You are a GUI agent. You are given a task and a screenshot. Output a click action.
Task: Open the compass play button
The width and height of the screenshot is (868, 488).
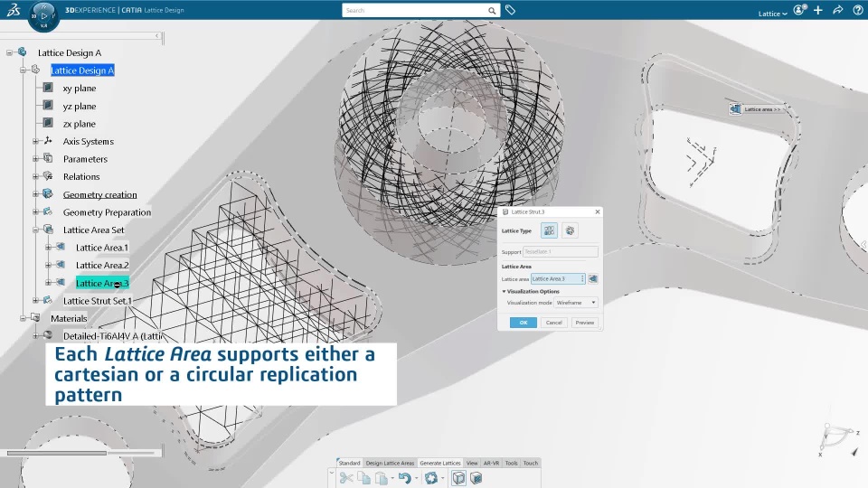coord(43,16)
